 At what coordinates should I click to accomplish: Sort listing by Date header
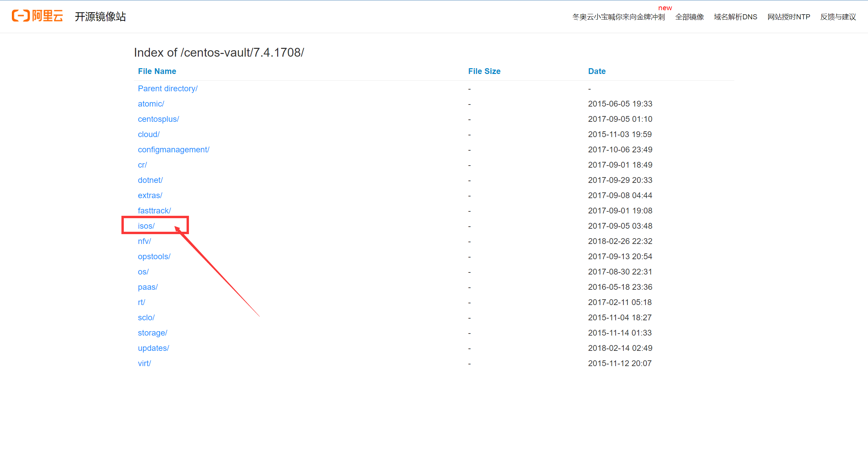pos(597,71)
